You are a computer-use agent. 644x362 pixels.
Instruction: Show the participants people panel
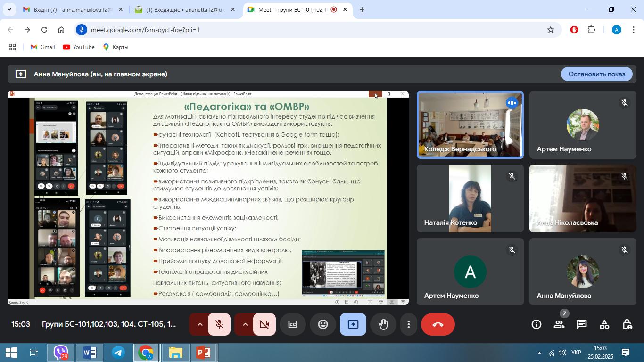559,324
